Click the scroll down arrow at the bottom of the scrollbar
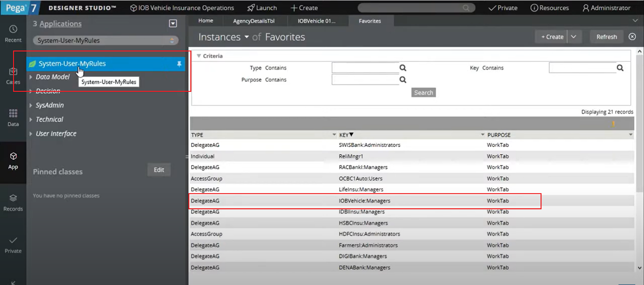This screenshot has height=285, width=644. 640,268
